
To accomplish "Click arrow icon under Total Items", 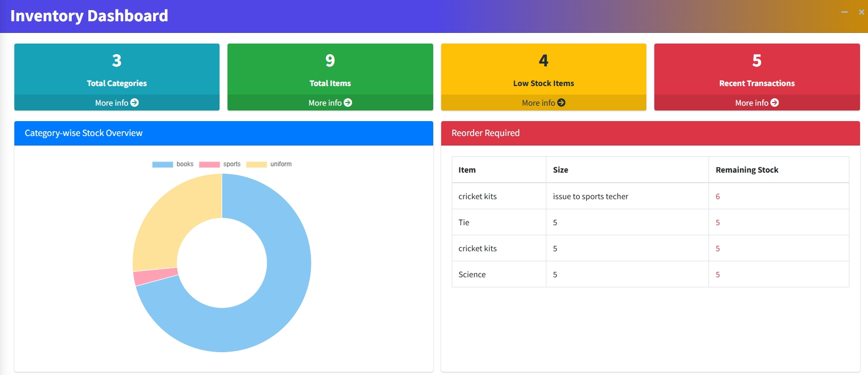I will click(x=348, y=103).
